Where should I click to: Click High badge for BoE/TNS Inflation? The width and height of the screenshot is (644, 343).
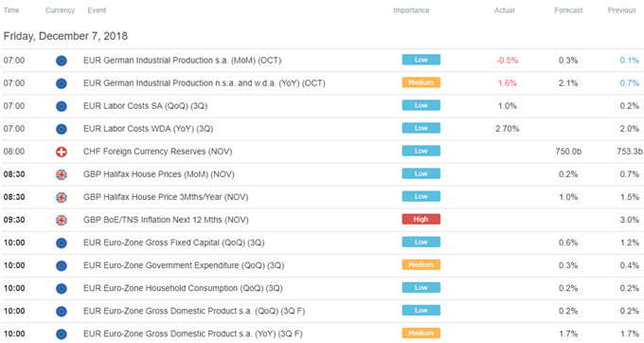(x=421, y=220)
